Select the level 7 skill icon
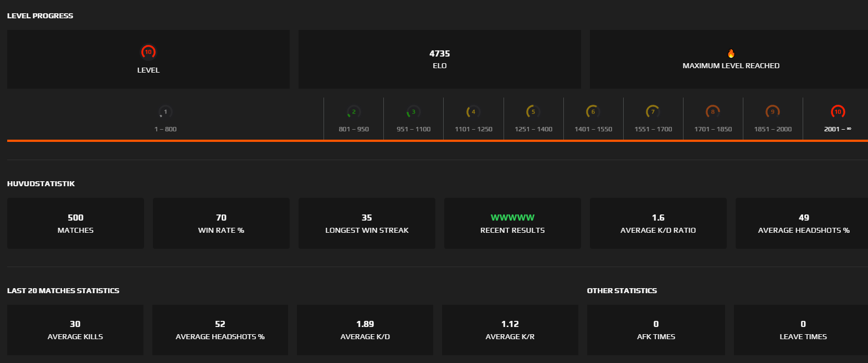 653,112
